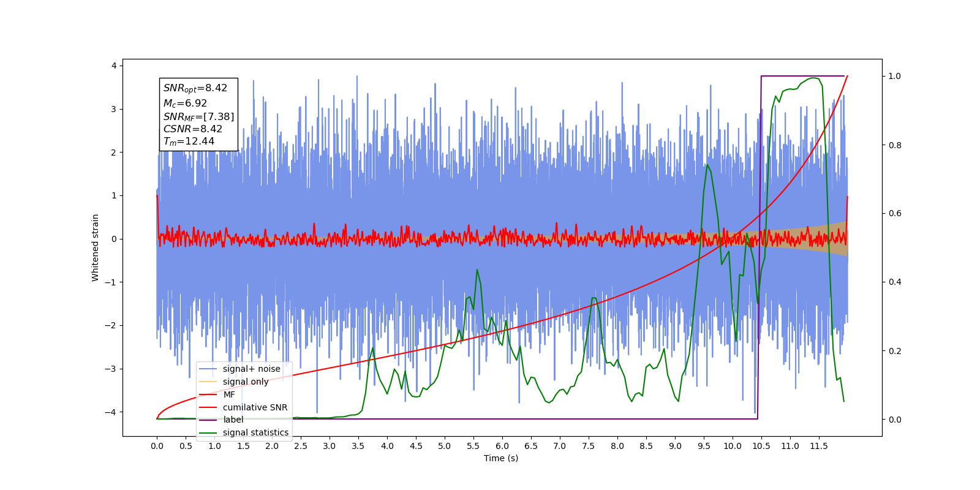Click the 1.0 tick on the right axis
Image resolution: width=980 pixels, height=490 pixels.
pyautogui.click(x=895, y=76)
